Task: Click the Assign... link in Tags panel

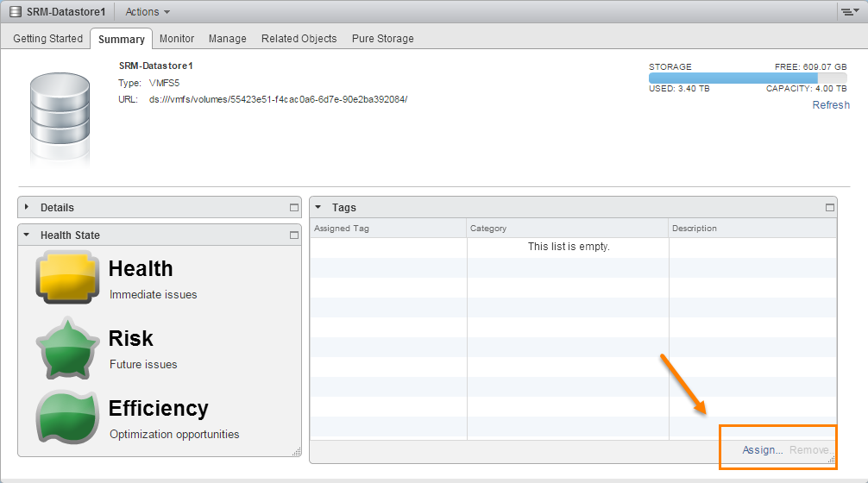Action: pos(762,450)
